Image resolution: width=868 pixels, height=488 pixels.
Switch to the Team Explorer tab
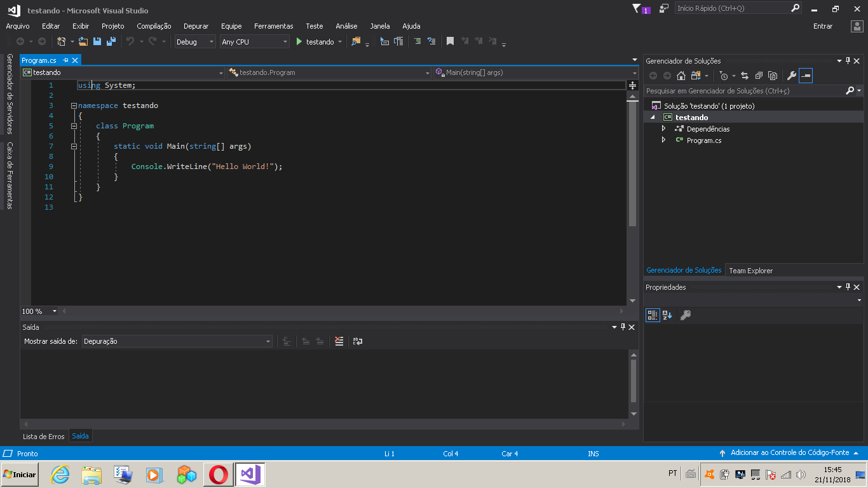[751, 271]
